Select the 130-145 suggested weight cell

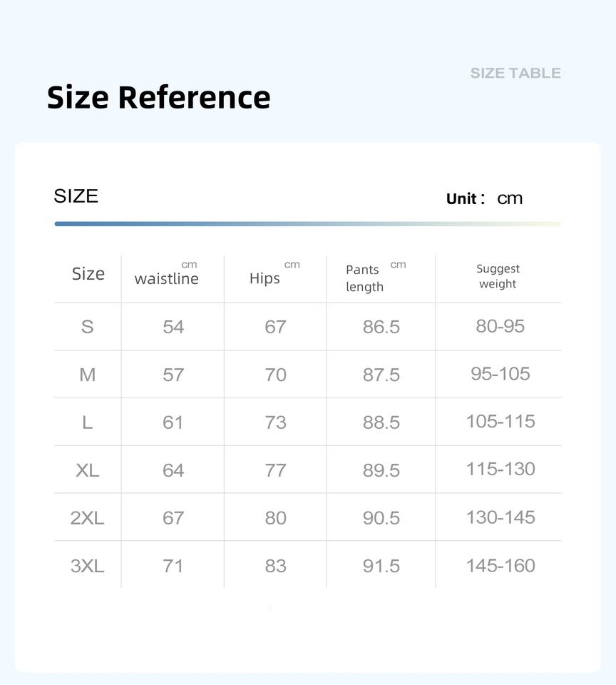point(500,517)
